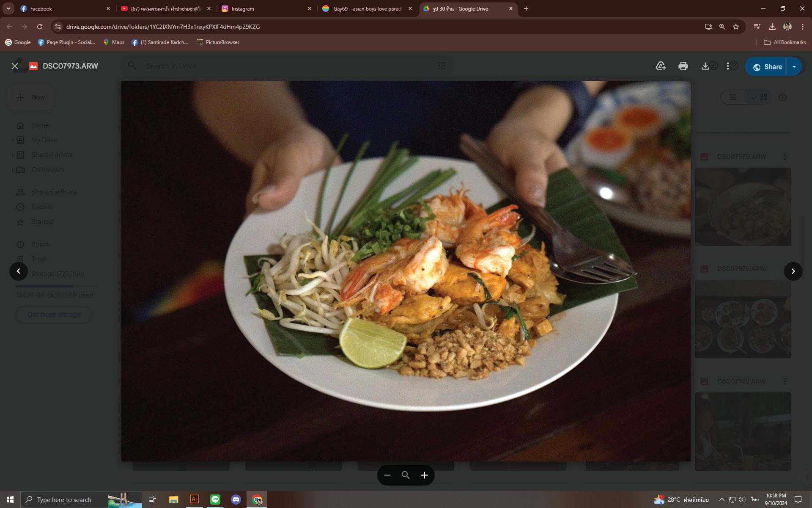Click the Share button
Screen dimensions: 812x508
(x=767, y=67)
